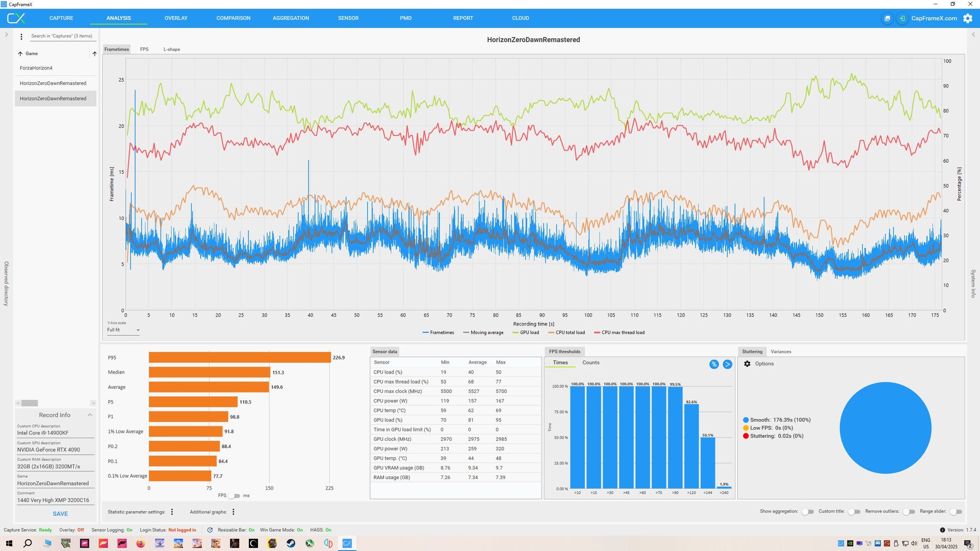
Task: Open the stuttering Options gear
Action: pos(747,364)
